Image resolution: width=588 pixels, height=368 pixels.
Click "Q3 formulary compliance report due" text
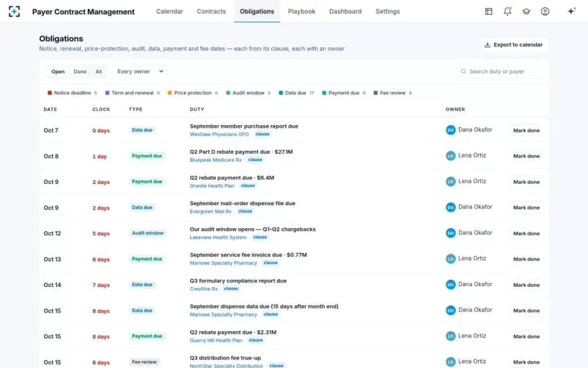pyautogui.click(x=238, y=281)
